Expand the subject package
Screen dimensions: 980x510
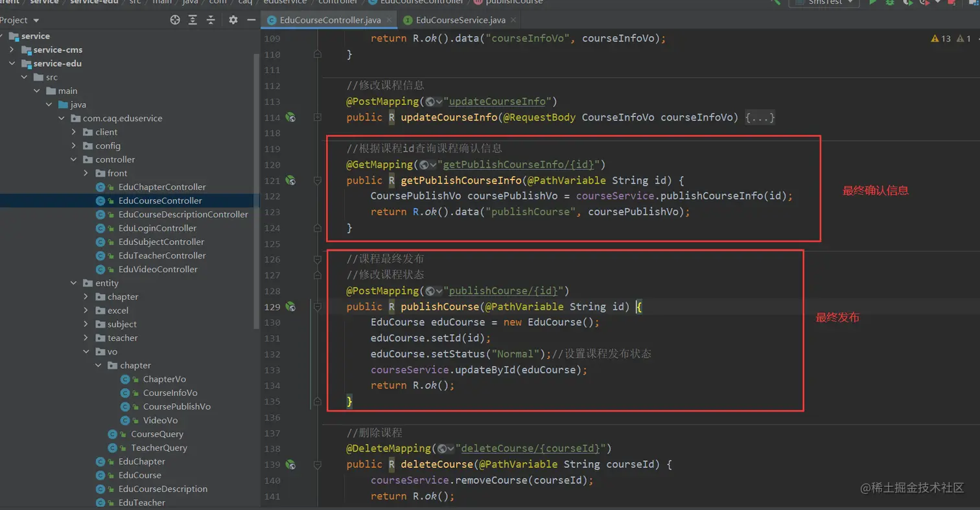tap(86, 324)
